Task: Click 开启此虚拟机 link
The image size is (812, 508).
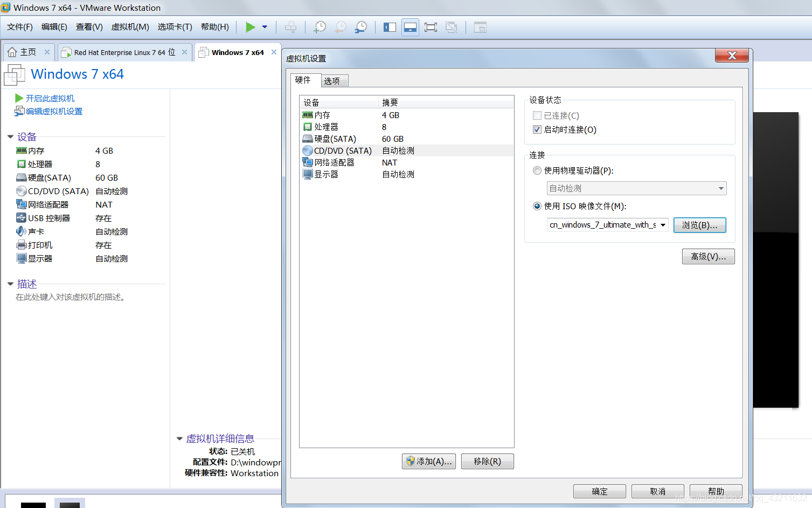Action: tap(50, 98)
